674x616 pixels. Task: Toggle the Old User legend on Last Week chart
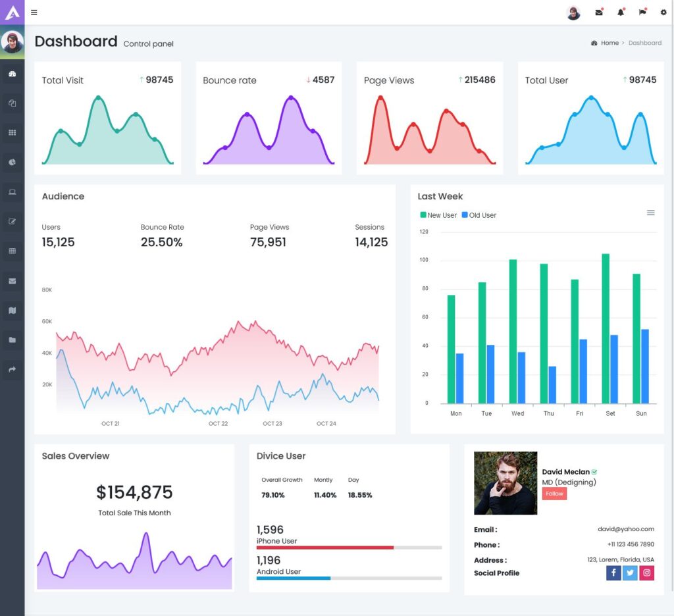point(479,215)
